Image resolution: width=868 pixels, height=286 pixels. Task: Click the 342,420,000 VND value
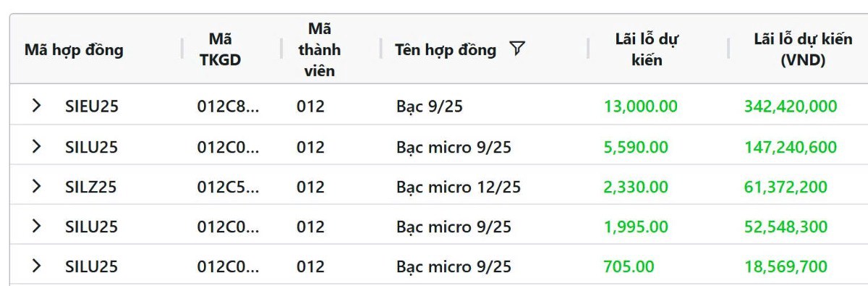[791, 106]
